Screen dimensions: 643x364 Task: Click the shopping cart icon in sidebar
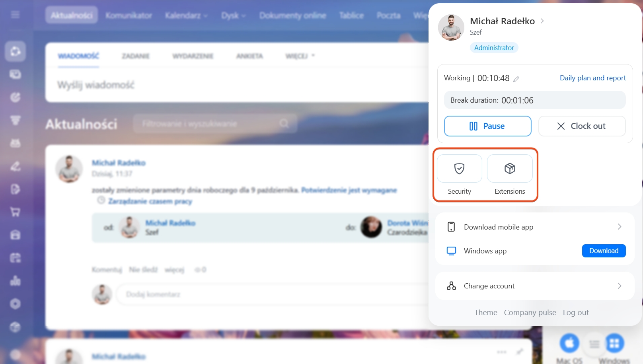click(x=16, y=212)
